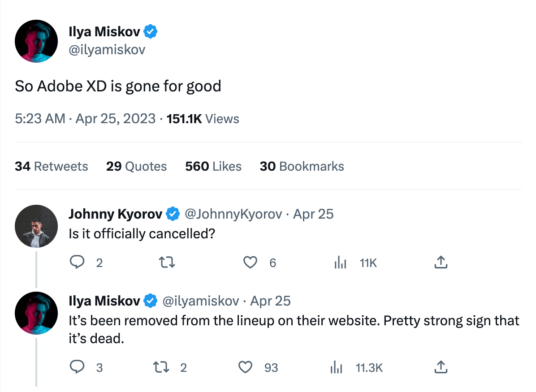536x392 pixels.
Task: Open Ilya Miskov's main tweet avatar
Action: pos(36,41)
